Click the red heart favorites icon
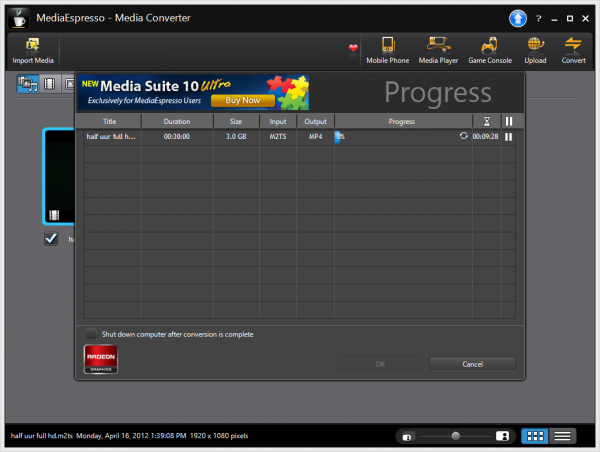The image size is (600, 452). 352,47
